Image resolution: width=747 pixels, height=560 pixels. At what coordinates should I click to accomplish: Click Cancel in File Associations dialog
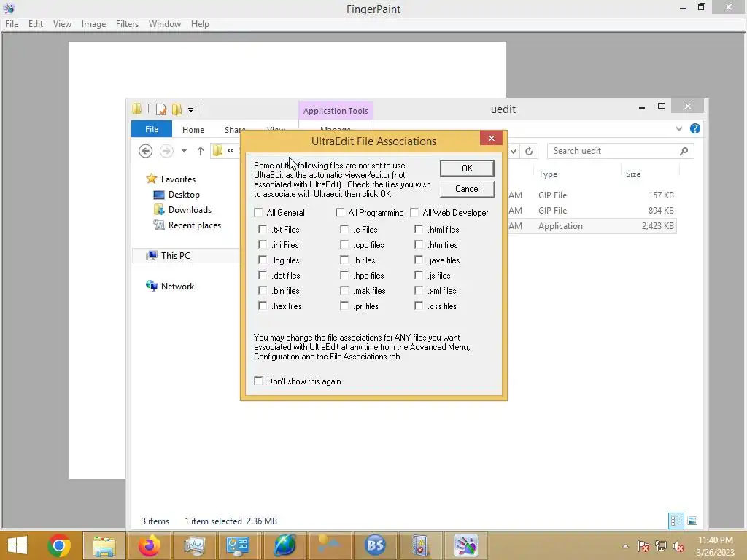(467, 189)
